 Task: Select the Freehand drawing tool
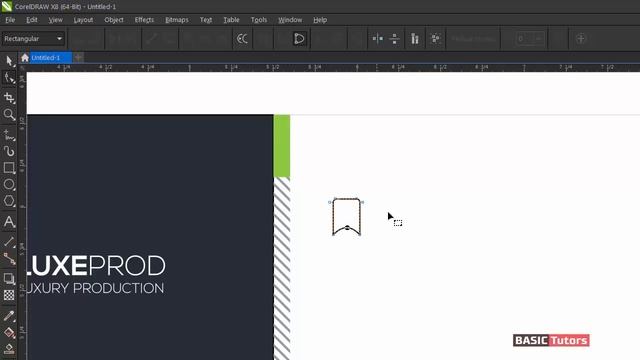tap(9, 135)
